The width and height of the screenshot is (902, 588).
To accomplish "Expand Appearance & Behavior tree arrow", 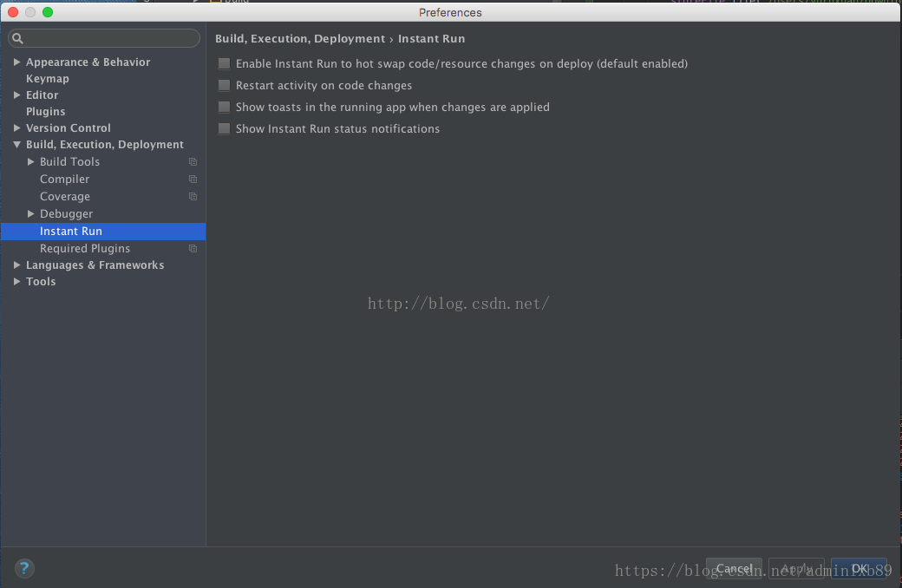I will tap(16, 62).
